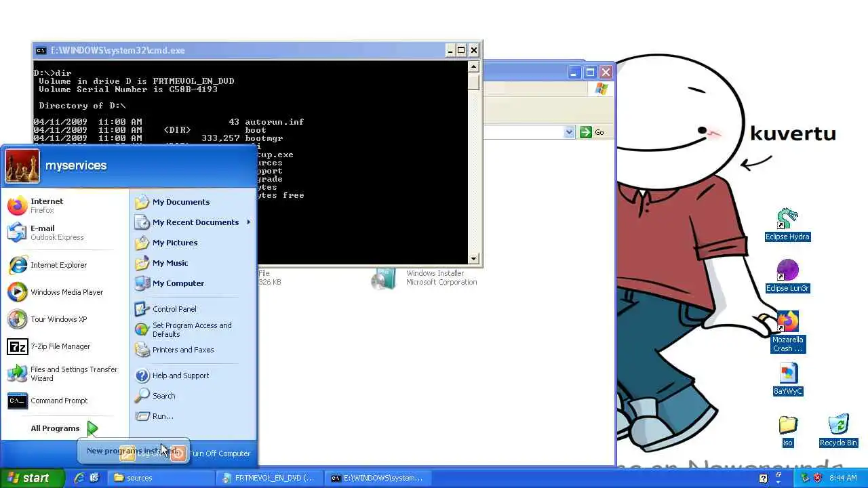Open 7-Zip File Manager

pos(64,346)
